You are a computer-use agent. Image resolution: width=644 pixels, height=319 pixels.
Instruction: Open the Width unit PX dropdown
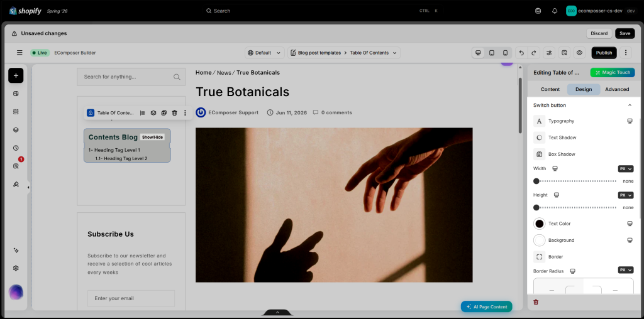(626, 168)
